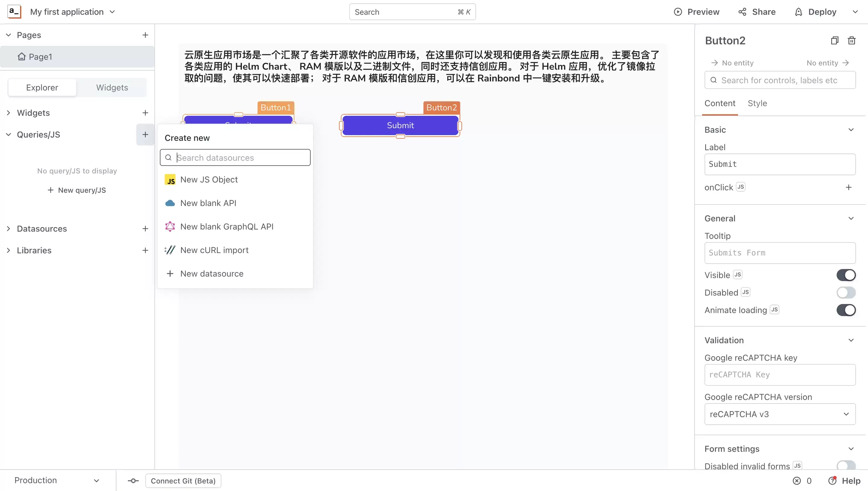Create New blank GraphQL API
This screenshot has width=868, height=491.
[235, 226]
